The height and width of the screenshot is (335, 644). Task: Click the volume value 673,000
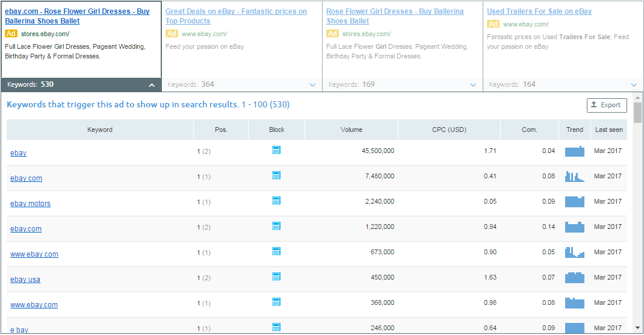pyautogui.click(x=382, y=252)
